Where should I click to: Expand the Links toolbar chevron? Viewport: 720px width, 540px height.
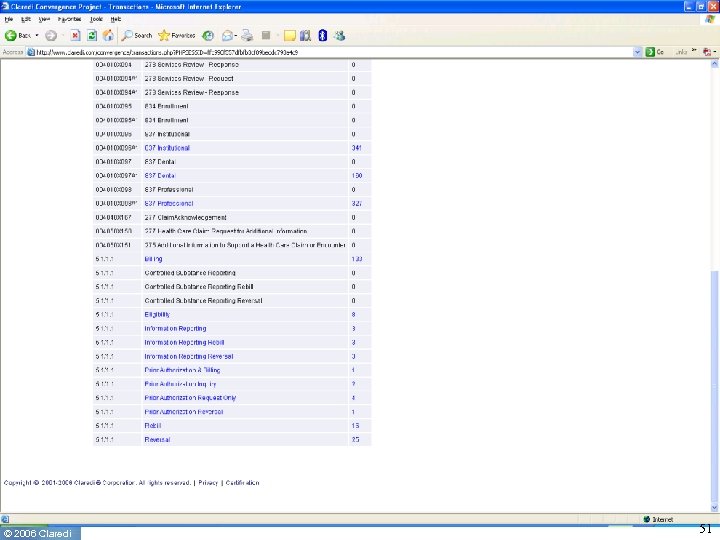coord(694,51)
